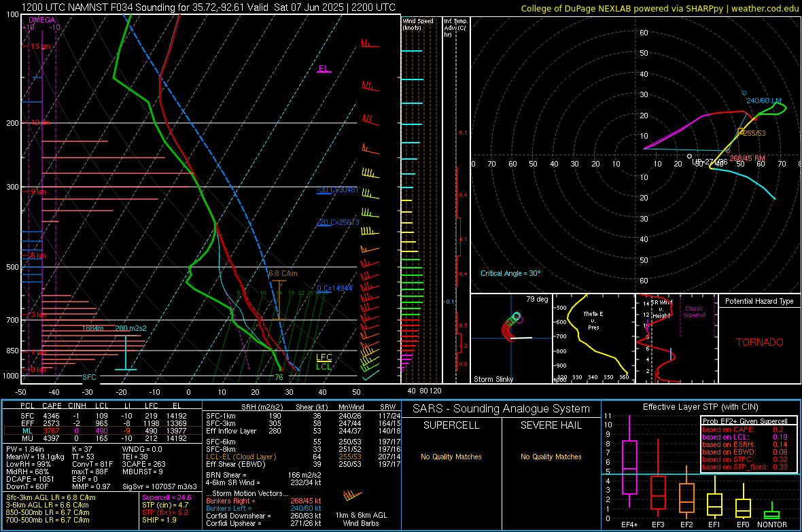Viewport: 802px width, 532px height.
Task: Click the 'Supercell = 24.6' composite value
Action: tap(167, 497)
